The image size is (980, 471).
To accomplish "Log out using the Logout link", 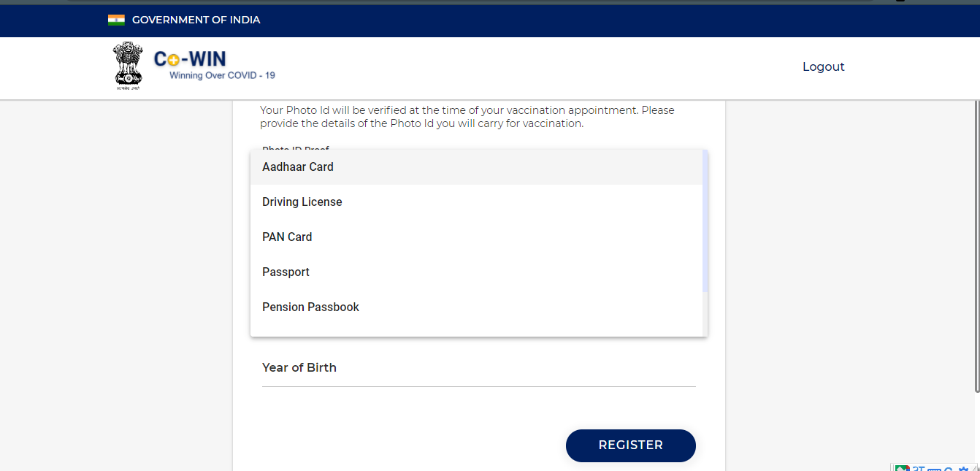I will pyautogui.click(x=823, y=66).
